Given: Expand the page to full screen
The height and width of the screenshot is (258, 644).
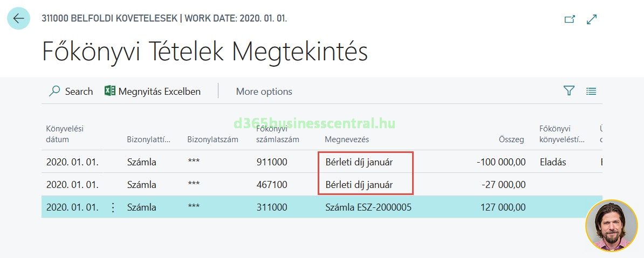Looking at the screenshot, I should 592,19.
